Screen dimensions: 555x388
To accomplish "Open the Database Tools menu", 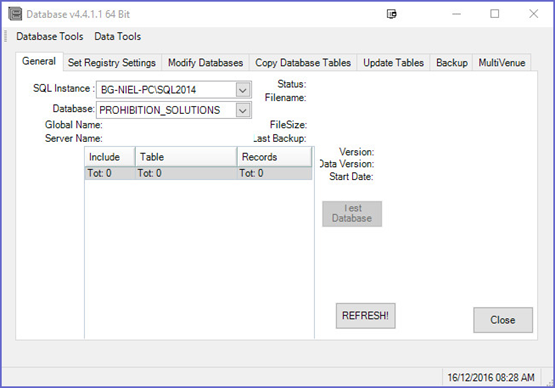I will pos(50,36).
